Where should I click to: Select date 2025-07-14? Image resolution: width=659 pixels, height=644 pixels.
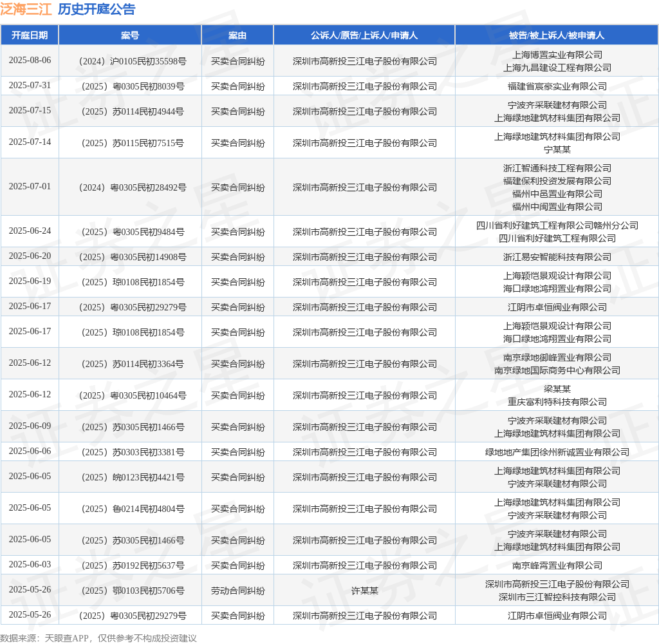(x=30, y=142)
